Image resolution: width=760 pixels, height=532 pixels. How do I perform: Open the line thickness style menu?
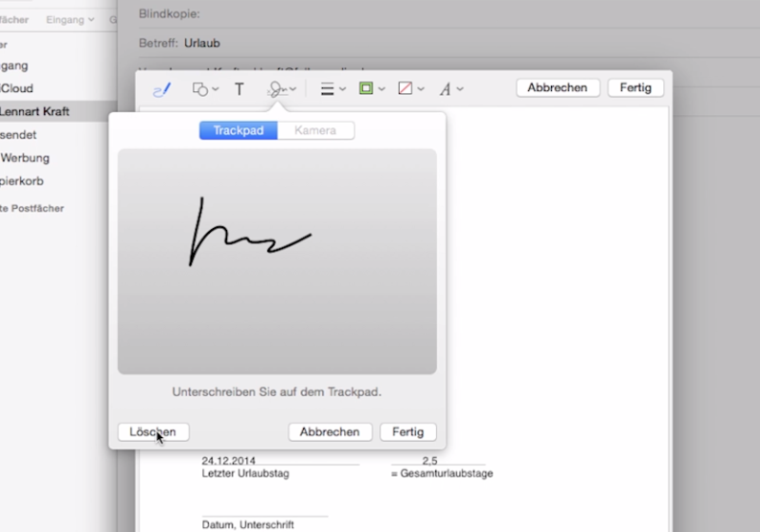[x=332, y=88]
